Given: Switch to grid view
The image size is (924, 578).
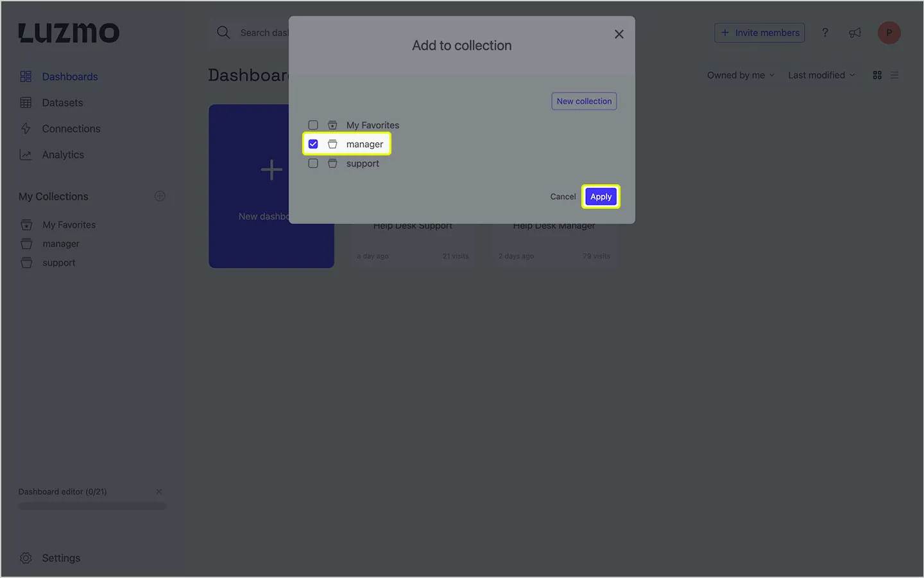Looking at the screenshot, I should pos(877,75).
